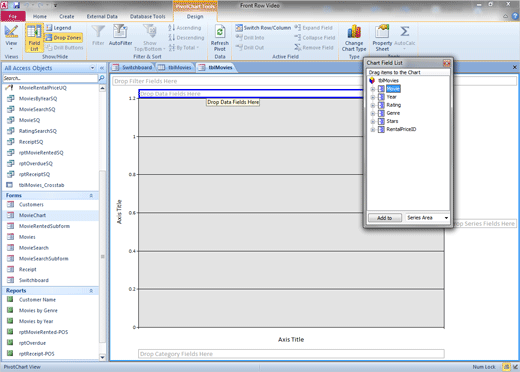This screenshot has height=372, width=520.
Task: Expand the Rating field node
Action: pos(373,105)
